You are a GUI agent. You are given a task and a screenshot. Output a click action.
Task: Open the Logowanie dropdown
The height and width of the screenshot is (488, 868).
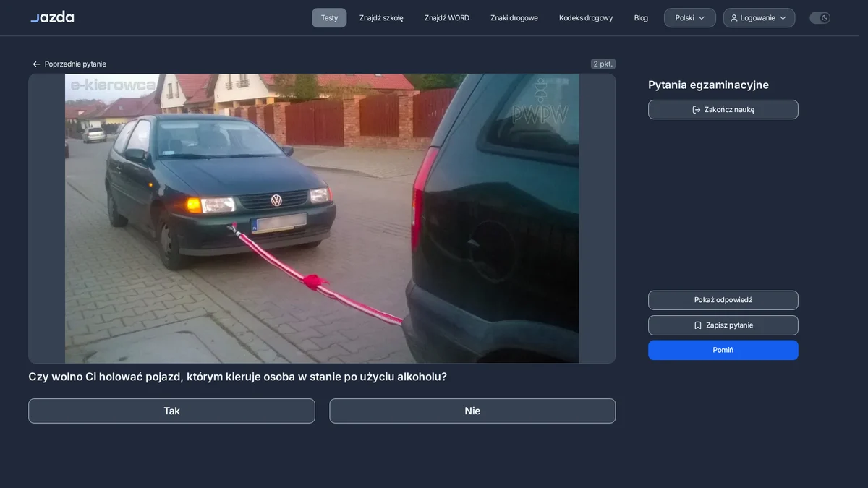coord(759,18)
